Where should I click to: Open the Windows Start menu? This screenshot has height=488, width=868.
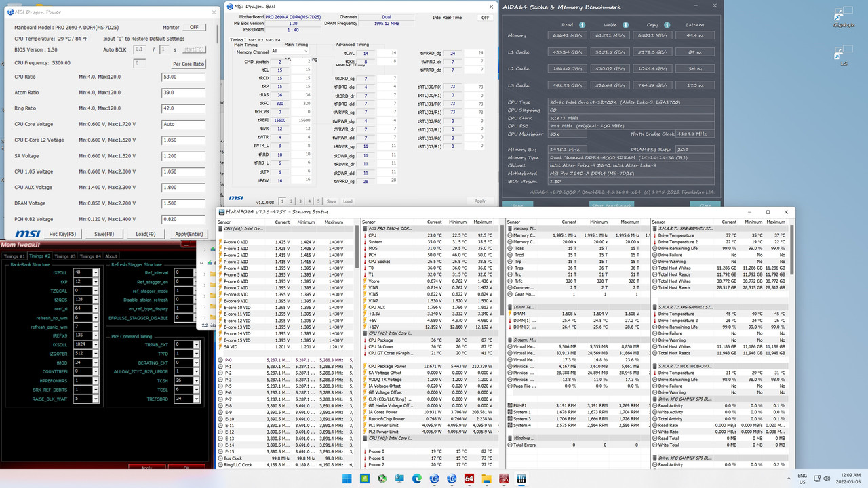tap(347, 479)
